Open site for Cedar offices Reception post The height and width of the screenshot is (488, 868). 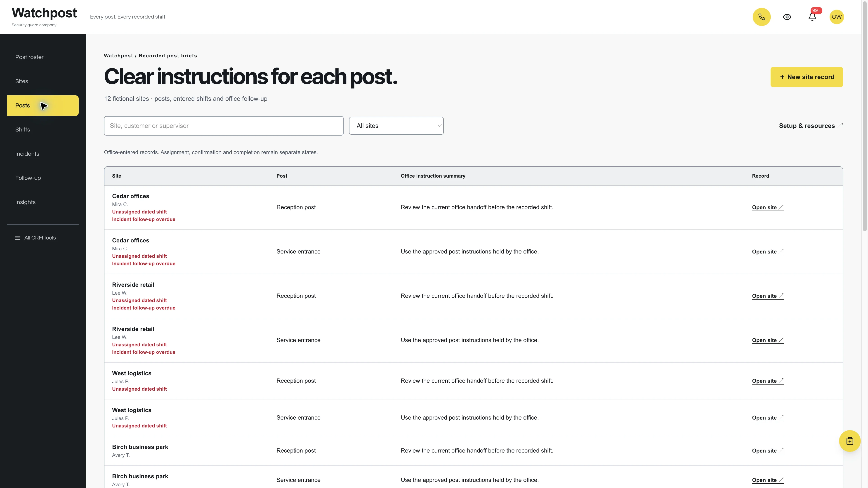tap(768, 207)
